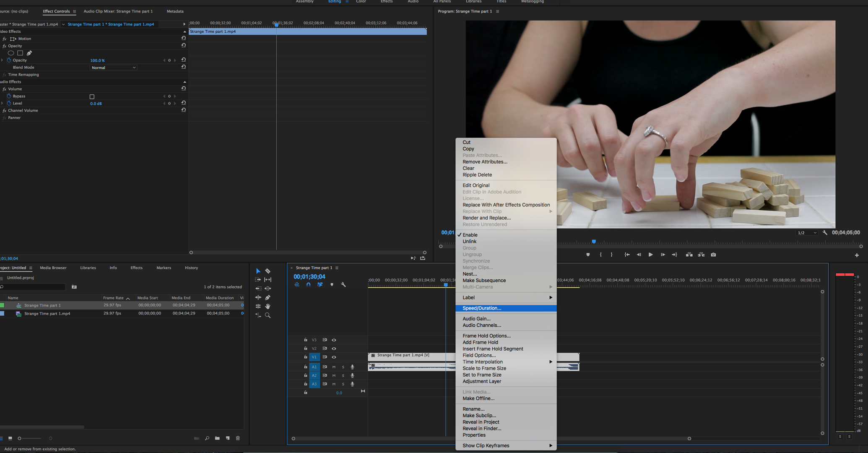Select the Zoom tool magnifier
The height and width of the screenshot is (453, 868).
pyautogui.click(x=268, y=315)
